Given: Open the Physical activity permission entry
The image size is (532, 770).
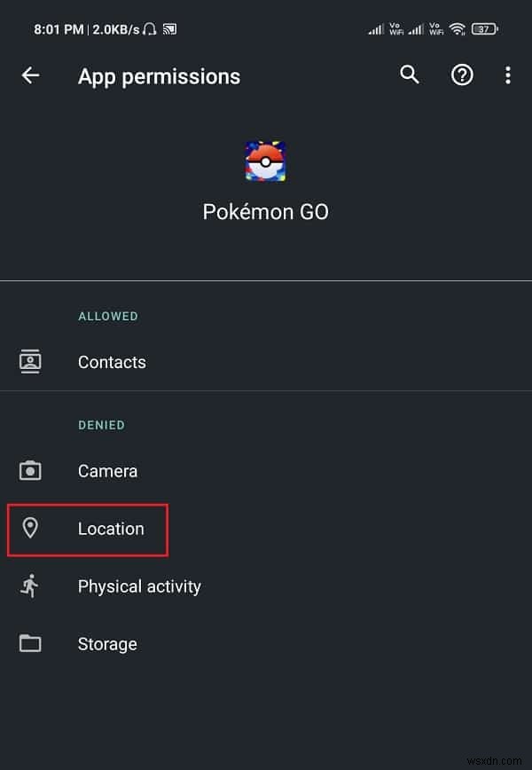Looking at the screenshot, I should click(139, 586).
